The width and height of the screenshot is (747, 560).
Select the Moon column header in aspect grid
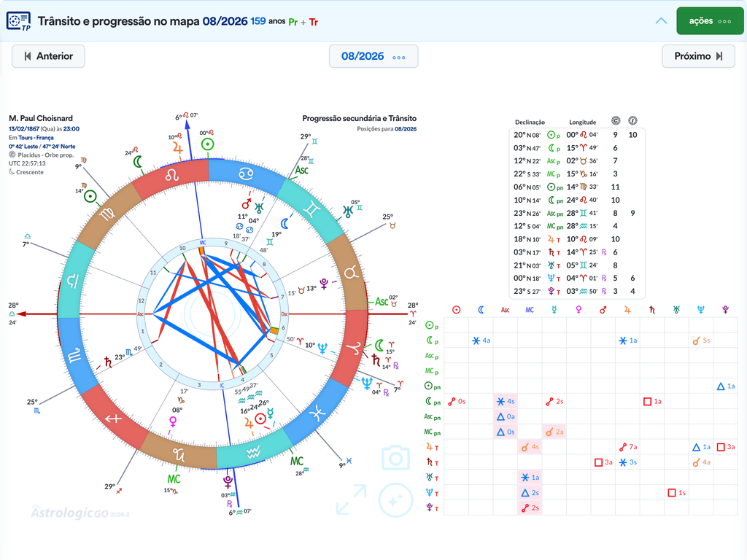tap(481, 310)
